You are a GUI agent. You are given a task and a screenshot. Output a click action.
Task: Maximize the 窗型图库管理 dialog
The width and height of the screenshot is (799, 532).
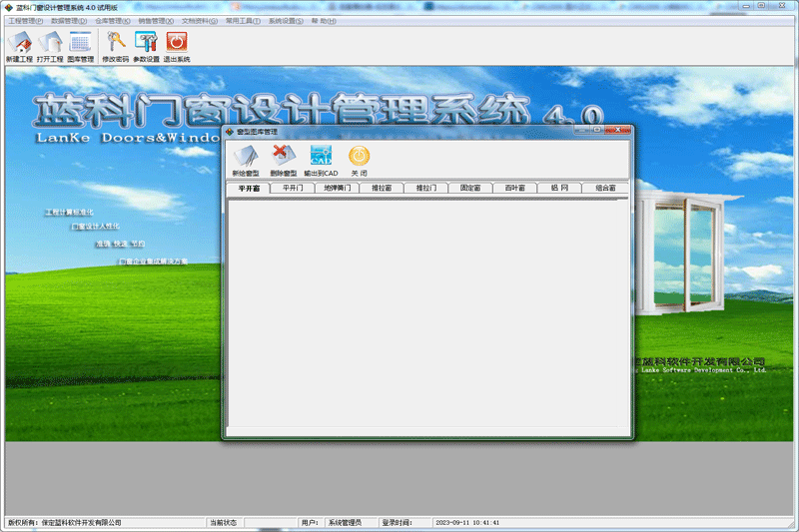[x=597, y=130]
